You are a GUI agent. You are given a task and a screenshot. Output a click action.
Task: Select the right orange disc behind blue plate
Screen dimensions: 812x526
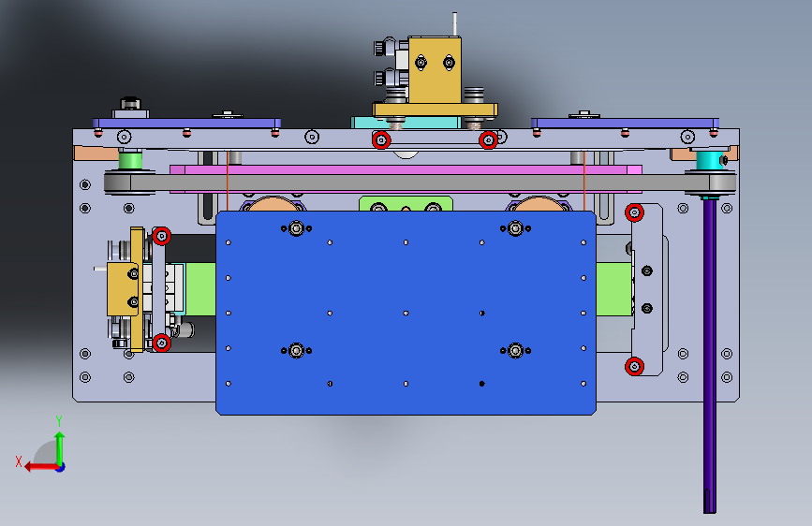(x=539, y=204)
